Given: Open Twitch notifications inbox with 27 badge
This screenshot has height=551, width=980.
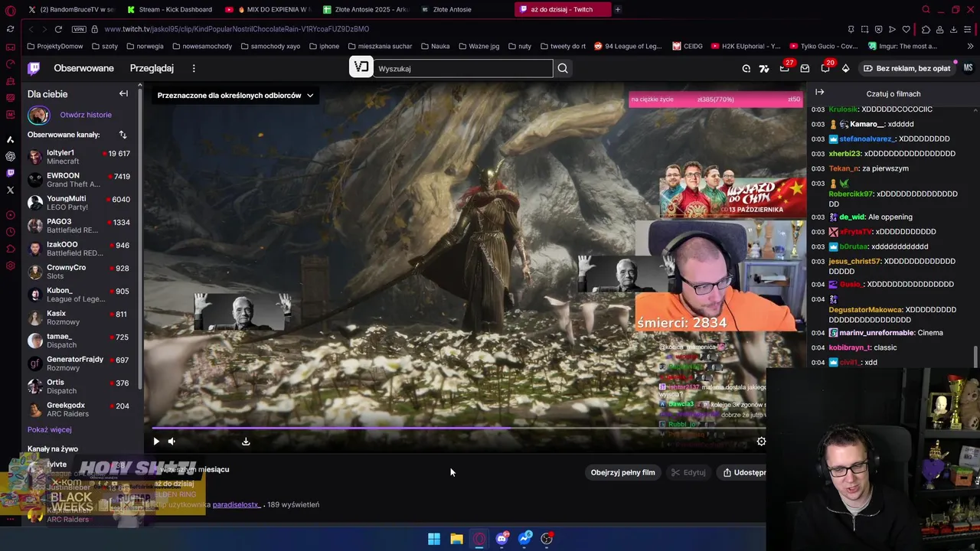Looking at the screenshot, I should pyautogui.click(x=785, y=68).
